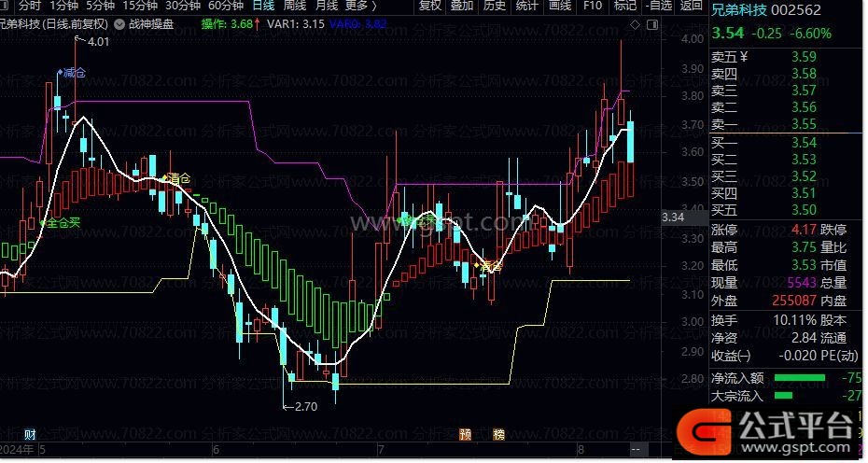The image size is (868, 463).
Task: Open the 统计 statistics button
Action: point(526,7)
